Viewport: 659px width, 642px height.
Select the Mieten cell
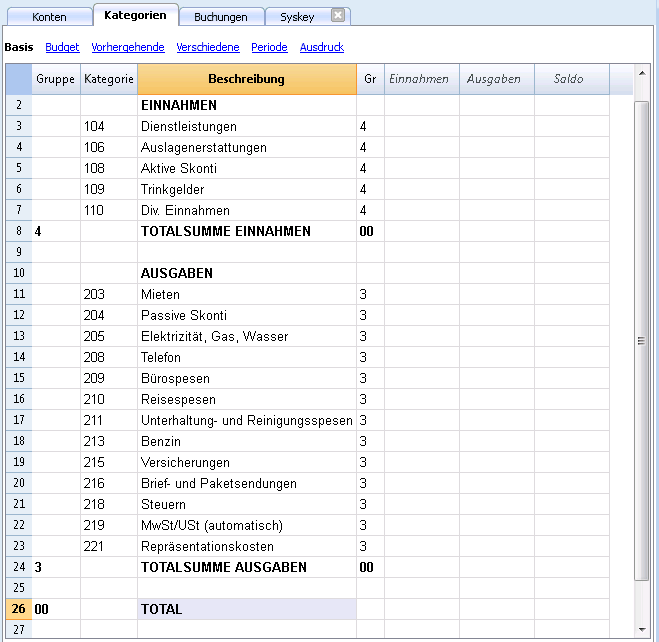tap(247, 294)
